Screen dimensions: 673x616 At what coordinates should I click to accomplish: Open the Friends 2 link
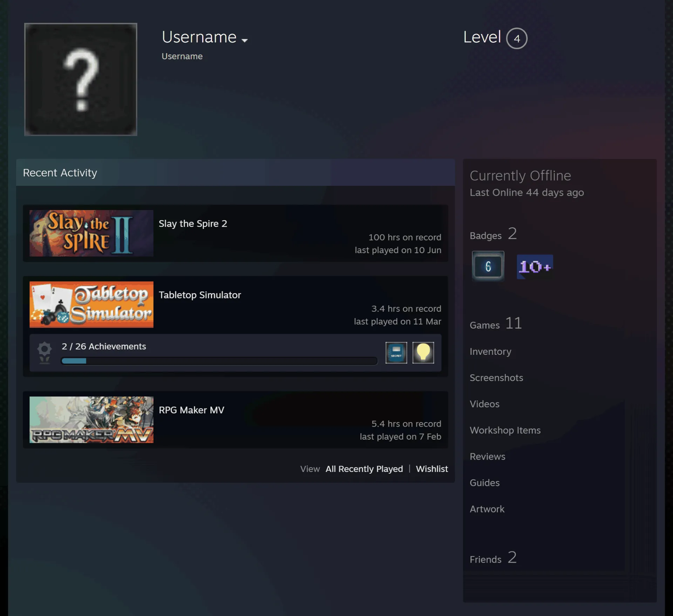[493, 558]
